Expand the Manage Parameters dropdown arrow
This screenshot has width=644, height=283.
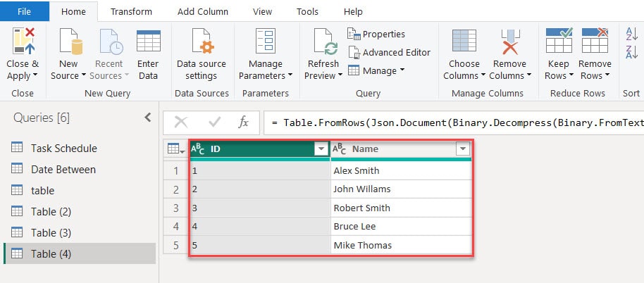tap(290, 75)
